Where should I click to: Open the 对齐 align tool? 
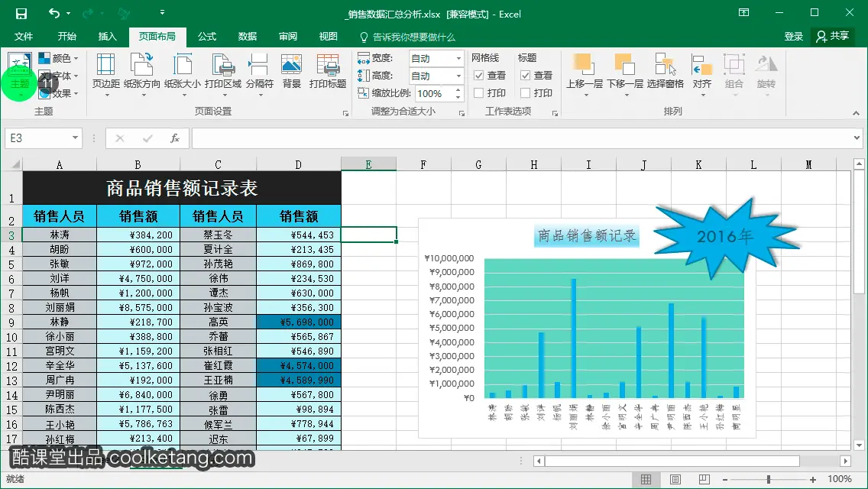tap(702, 74)
